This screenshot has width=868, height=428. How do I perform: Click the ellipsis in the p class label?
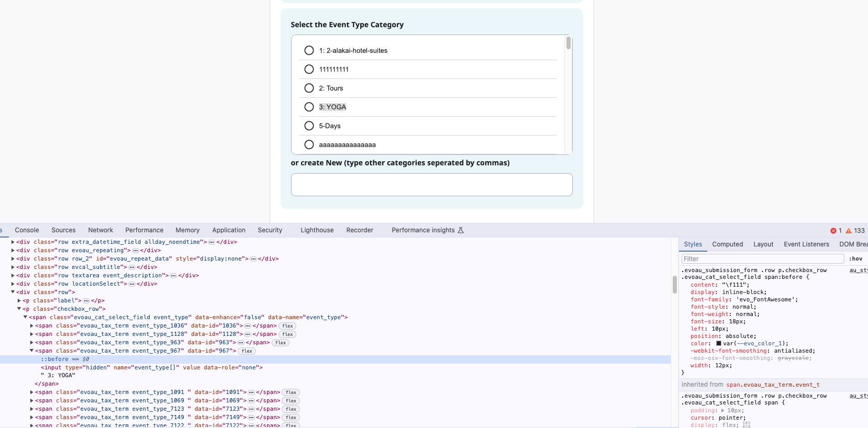(x=86, y=301)
